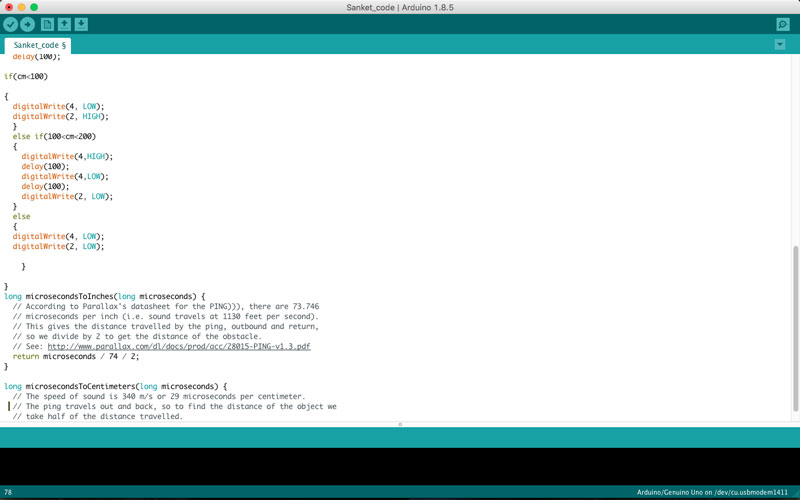Click the line number 78 indicator
Viewport: 800px width, 500px height.
(x=8, y=492)
